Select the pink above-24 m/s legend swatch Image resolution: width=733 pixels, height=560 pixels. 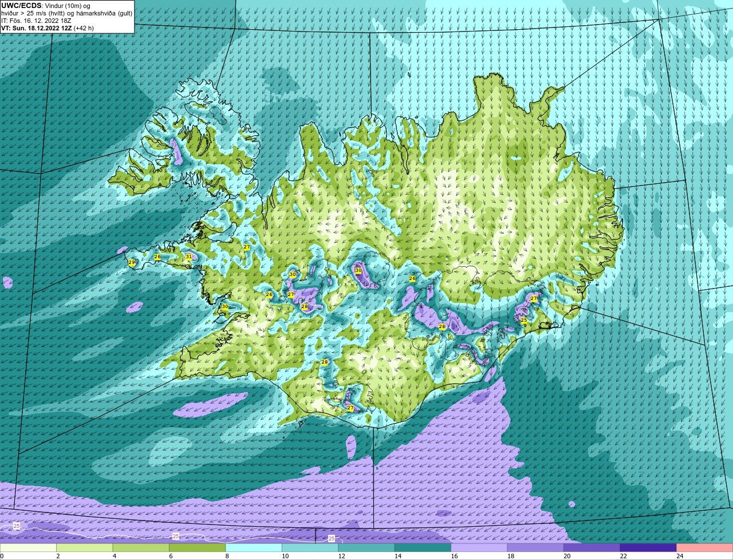tap(704, 547)
